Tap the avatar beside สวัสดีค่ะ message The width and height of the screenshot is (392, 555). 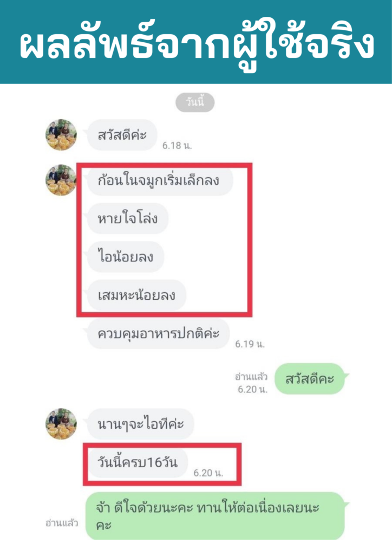click(61, 135)
